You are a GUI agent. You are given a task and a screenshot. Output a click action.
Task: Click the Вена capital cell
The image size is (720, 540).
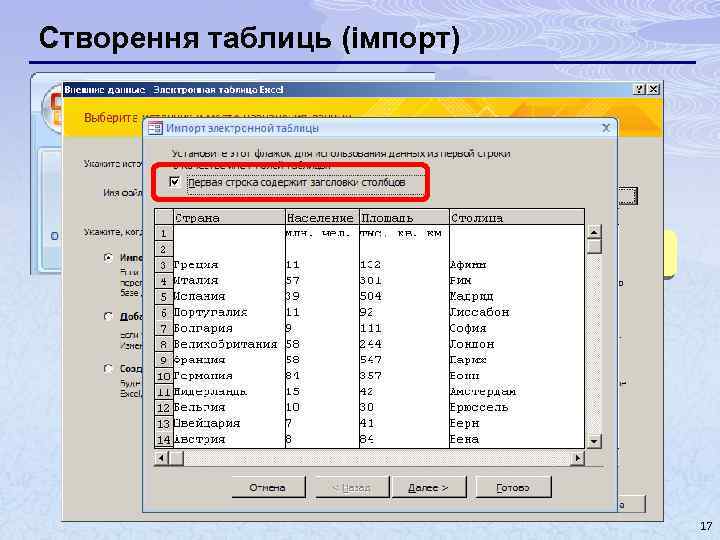(x=517, y=439)
